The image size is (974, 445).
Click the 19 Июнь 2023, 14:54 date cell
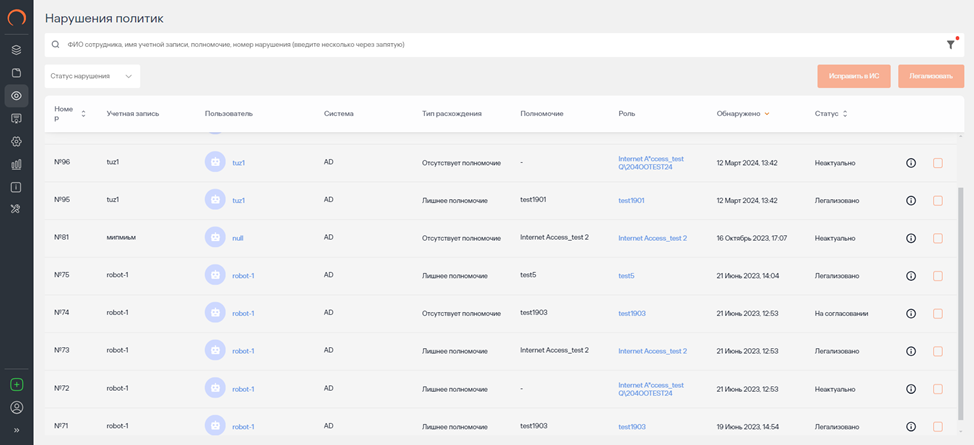click(747, 426)
